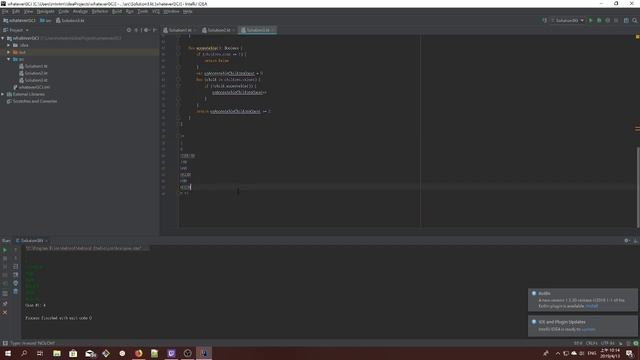Screen dimensions: 640x360
Task: Select Solution2.kt in project tree
Action: pos(33,73)
